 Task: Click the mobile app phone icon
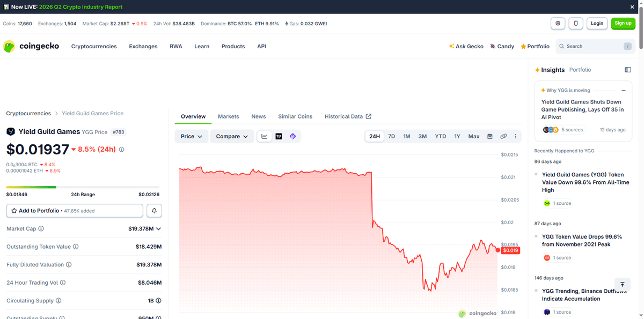click(x=576, y=23)
